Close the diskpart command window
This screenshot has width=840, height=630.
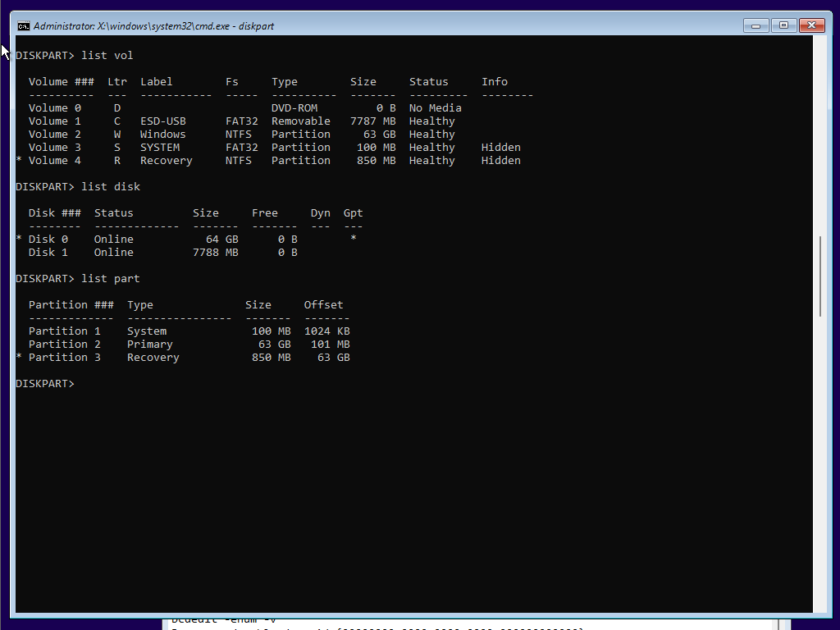[x=811, y=25]
